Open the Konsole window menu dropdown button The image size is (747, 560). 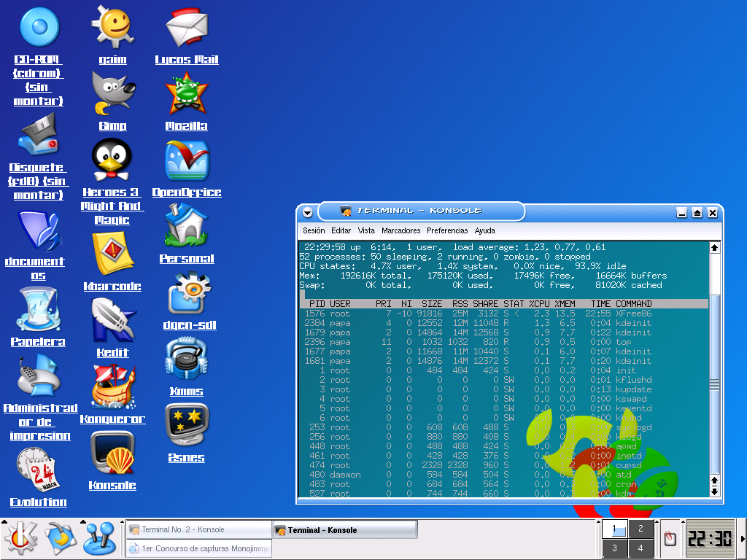point(308,213)
